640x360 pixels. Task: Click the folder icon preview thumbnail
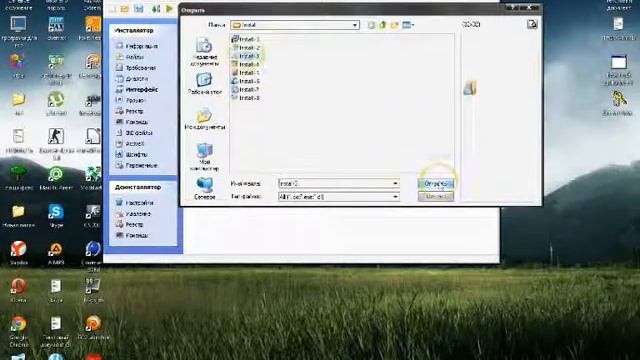(x=470, y=88)
